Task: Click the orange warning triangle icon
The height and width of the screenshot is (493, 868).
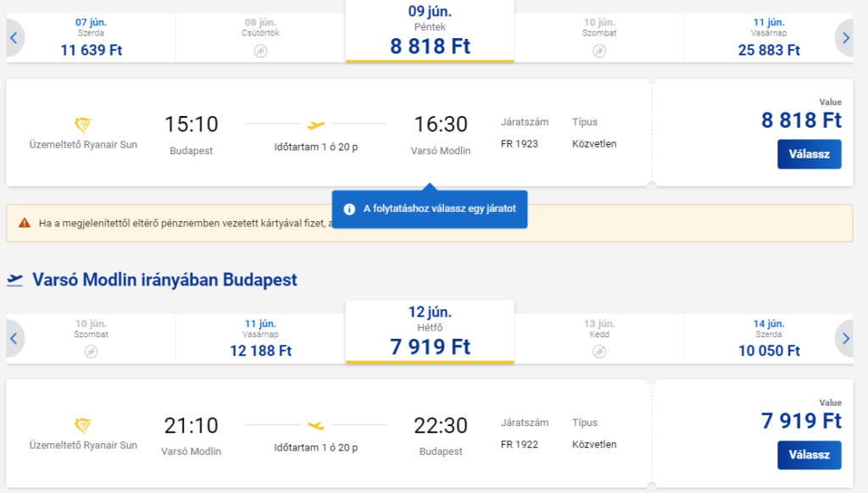Action: click(25, 223)
